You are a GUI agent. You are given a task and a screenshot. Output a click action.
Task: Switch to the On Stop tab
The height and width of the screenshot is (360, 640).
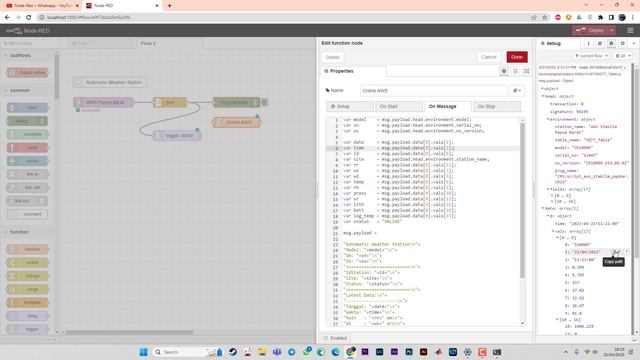pyautogui.click(x=497, y=106)
